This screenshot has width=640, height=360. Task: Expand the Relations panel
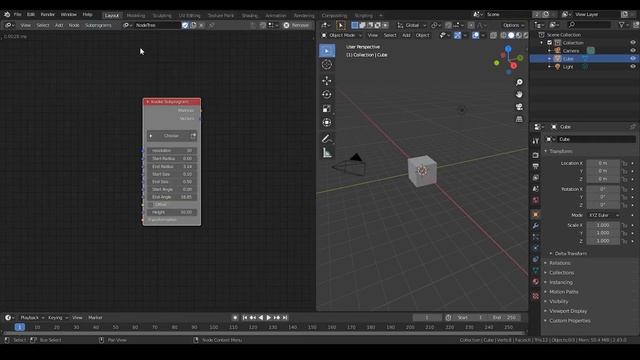pyautogui.click(x=560, y=263)
